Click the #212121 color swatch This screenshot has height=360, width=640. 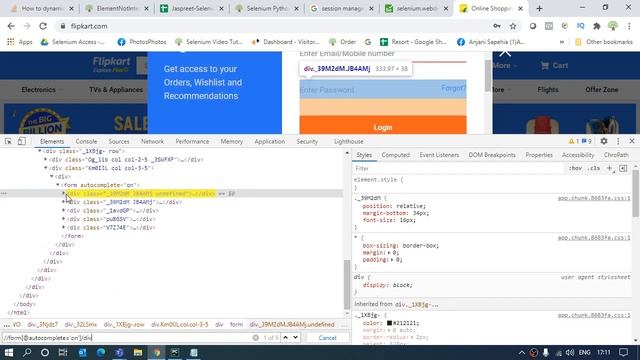coord(389,323)
